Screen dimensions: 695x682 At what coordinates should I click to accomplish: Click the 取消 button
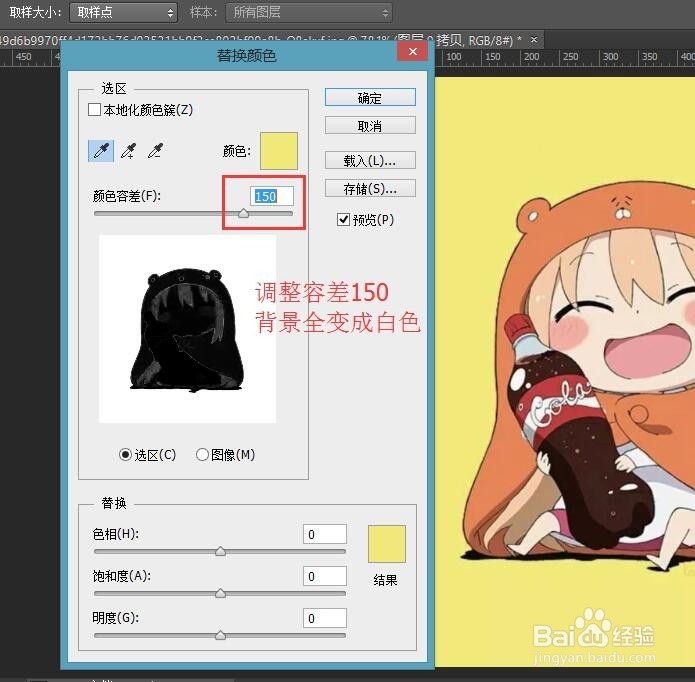[370, 126]
